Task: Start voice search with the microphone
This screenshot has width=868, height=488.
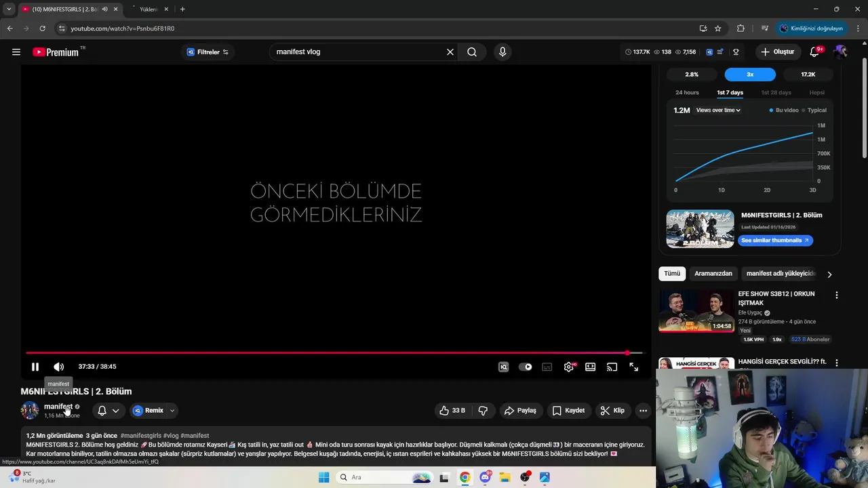Action: pos(502,52)
